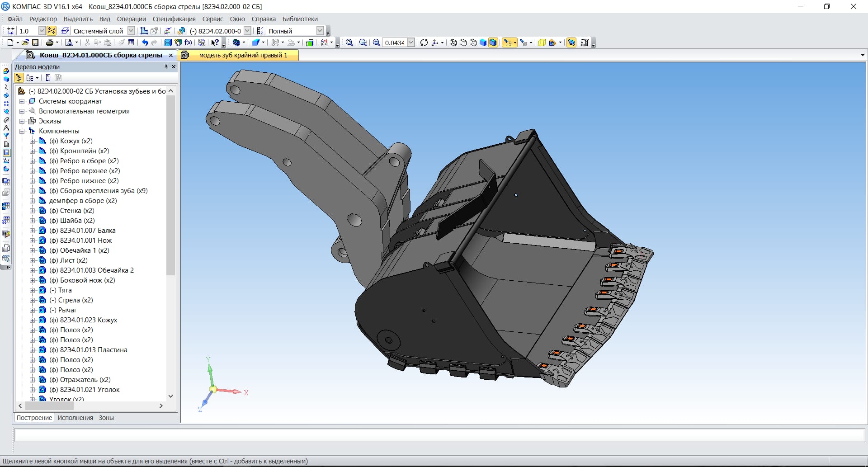Screen dimensions: 868x467
Task: Click the Rebuild model icon
Action: pyautogui.click(x=424, y=42)
